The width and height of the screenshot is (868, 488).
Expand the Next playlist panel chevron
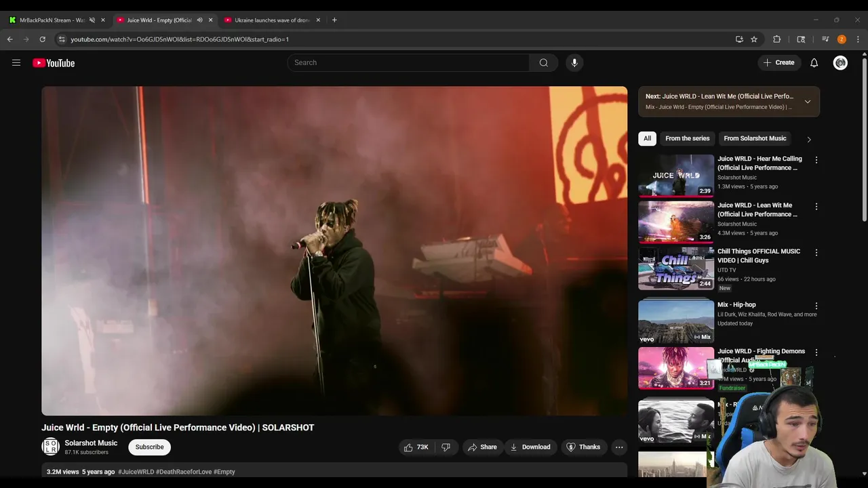pos(807,102)
